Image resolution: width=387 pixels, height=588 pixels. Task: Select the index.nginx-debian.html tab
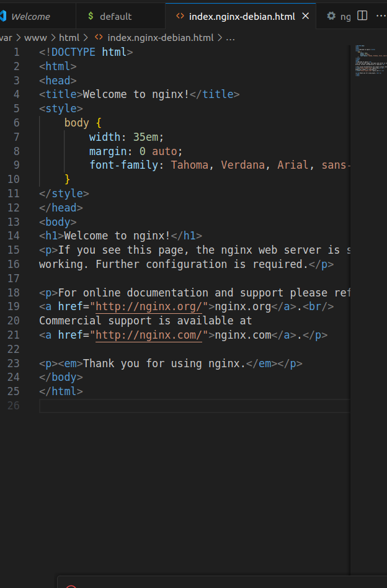tap(242, 17)
